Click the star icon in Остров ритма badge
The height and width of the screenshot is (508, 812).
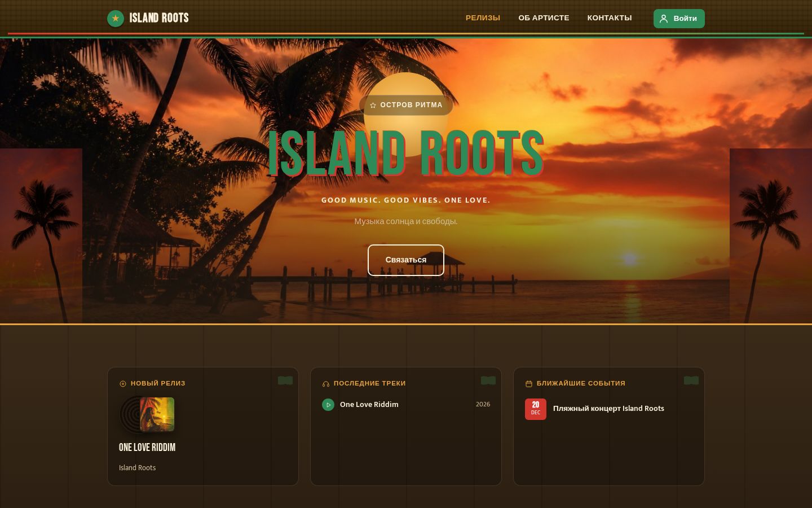(373, 106)
